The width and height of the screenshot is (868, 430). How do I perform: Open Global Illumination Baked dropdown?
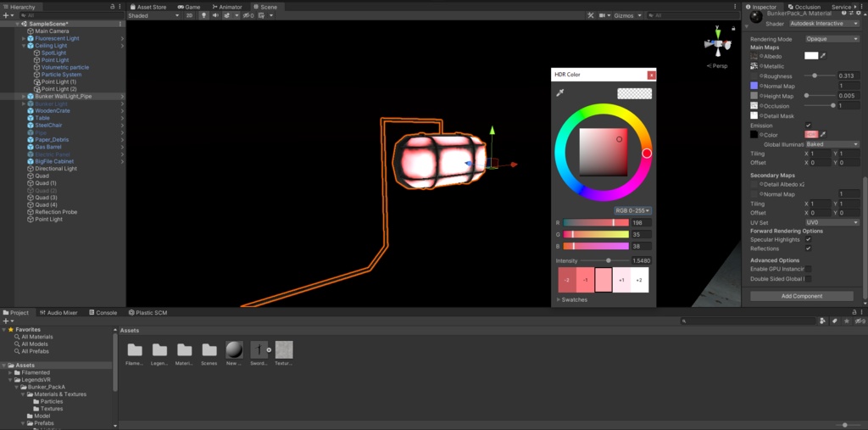pos(832,144)
